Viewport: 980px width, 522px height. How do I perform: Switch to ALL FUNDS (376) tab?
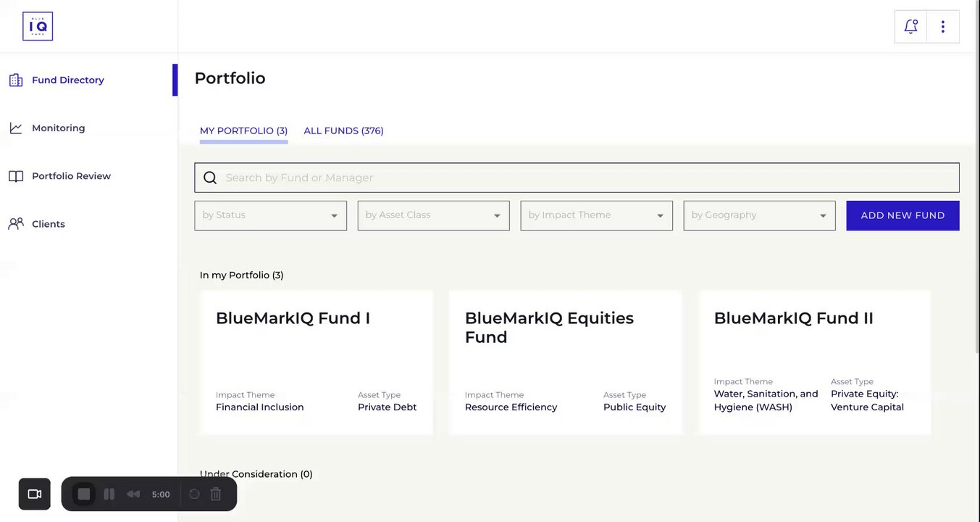tap(344, 131)
